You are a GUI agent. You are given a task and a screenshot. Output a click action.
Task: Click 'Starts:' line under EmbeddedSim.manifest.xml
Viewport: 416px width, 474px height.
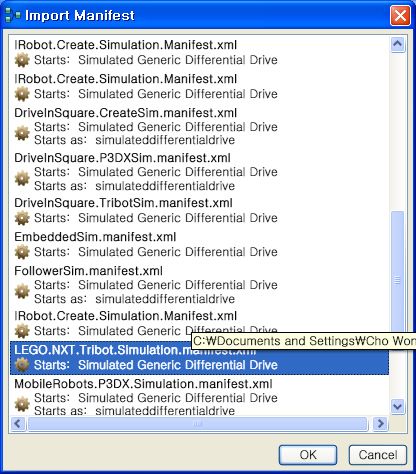point(156,252)
